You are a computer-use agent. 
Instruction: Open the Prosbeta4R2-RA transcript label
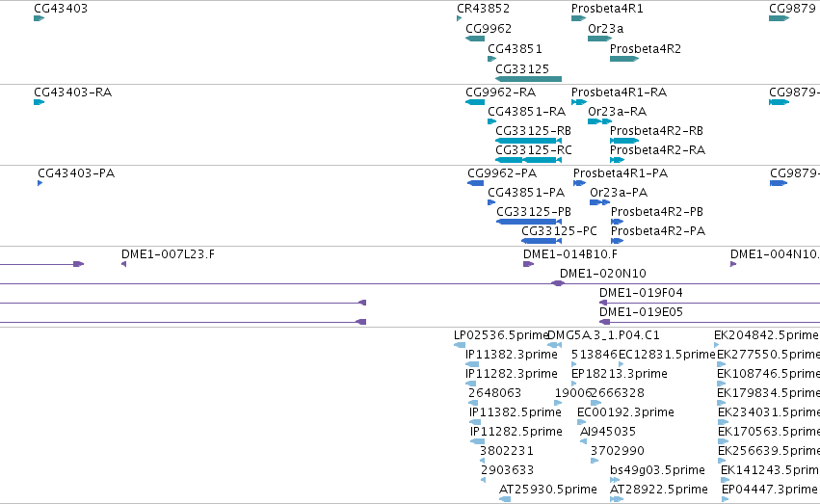click(x=657, y=150)
